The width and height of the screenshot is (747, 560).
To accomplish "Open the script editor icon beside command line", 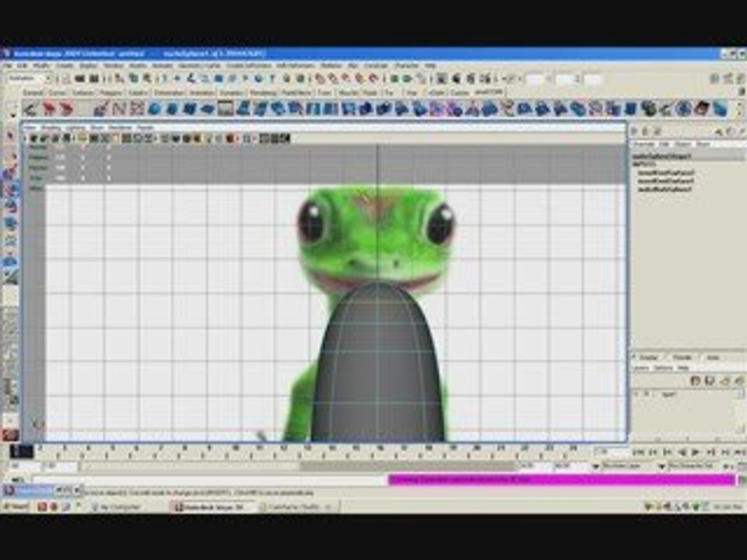I will coord(742,480).
